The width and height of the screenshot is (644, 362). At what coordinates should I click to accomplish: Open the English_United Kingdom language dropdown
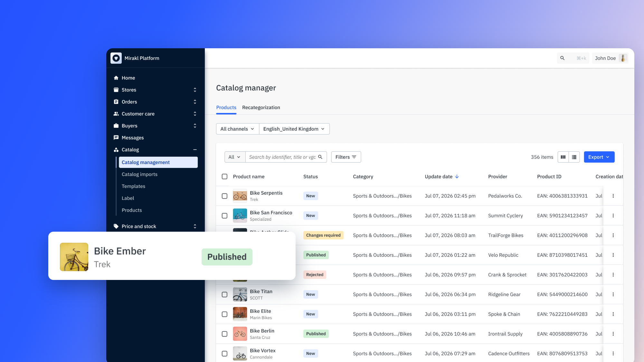pyautogui.click(x=294, y=129)
